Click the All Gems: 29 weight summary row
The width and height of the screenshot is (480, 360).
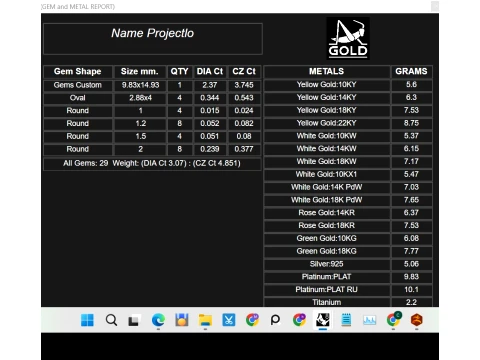pos(152,164)
